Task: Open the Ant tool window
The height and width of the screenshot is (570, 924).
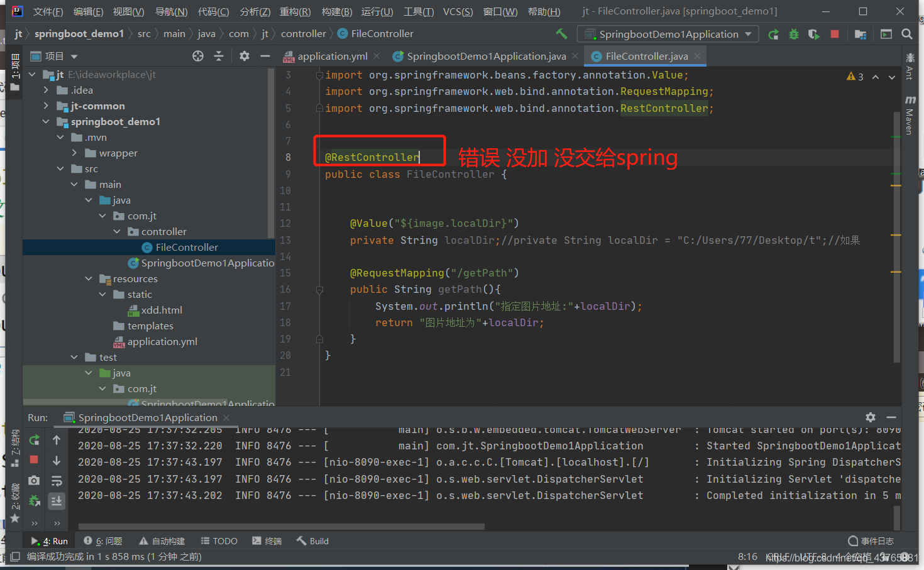Action: [x=910, y=67]
